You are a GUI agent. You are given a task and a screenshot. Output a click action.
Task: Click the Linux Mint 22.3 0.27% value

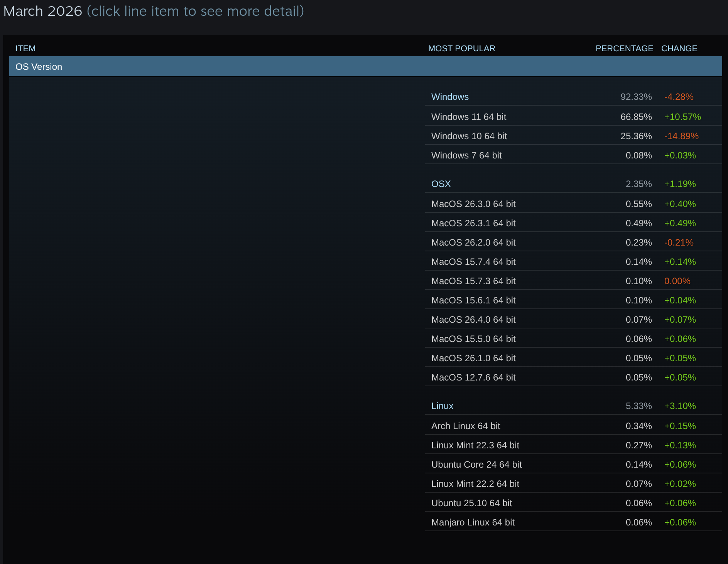(639, 445)
